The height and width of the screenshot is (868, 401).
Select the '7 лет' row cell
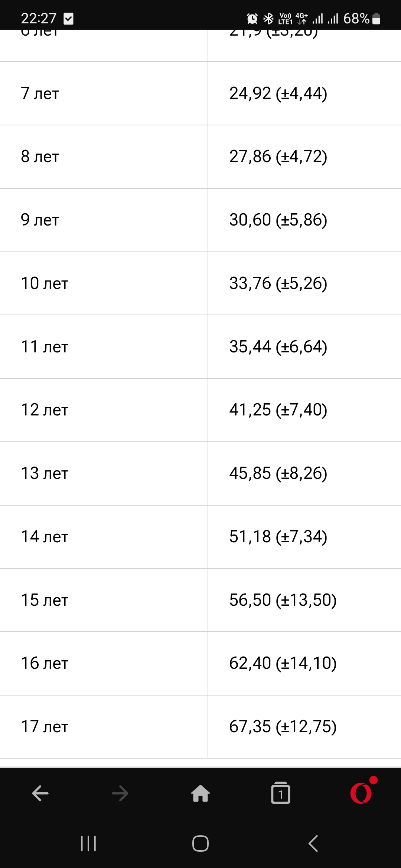[x=104, y=93]
